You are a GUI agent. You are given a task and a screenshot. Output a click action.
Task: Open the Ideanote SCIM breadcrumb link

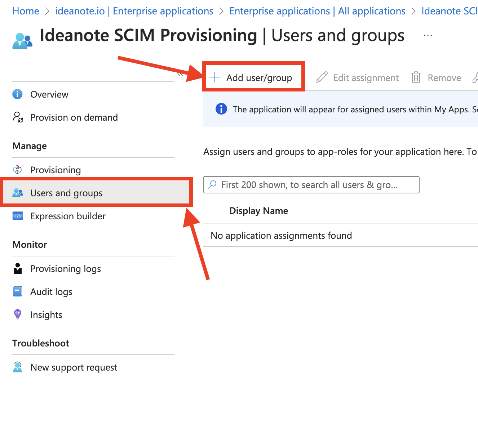(450, 11)
